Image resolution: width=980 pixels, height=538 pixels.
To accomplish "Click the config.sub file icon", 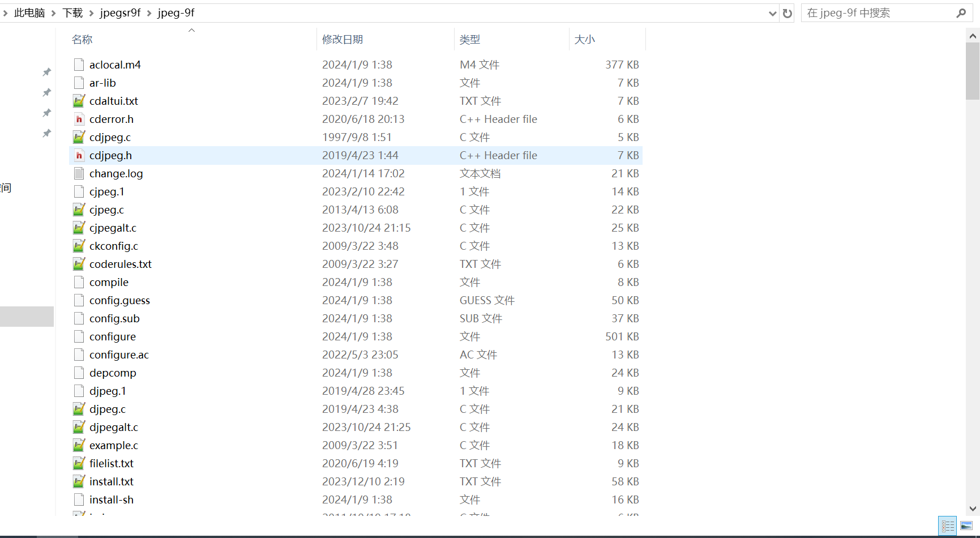I will coord(79,318).
